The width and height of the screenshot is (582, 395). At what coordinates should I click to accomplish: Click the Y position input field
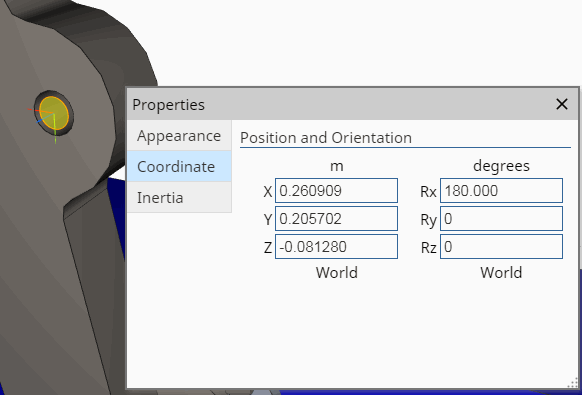(x=336, y=218)
